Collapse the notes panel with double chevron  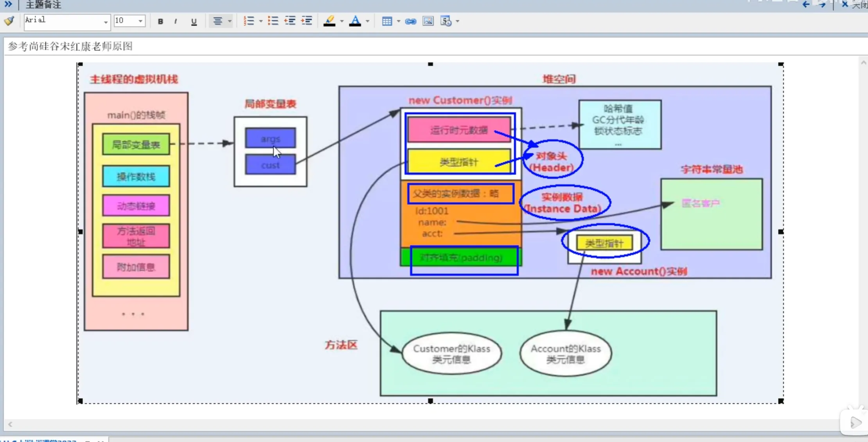tap(8, 4)
